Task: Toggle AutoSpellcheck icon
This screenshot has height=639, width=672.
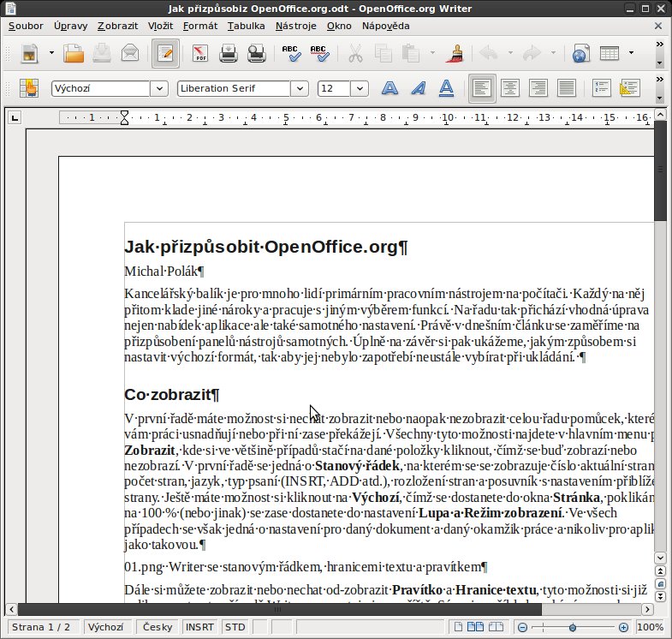Action: tap(320, 53)
